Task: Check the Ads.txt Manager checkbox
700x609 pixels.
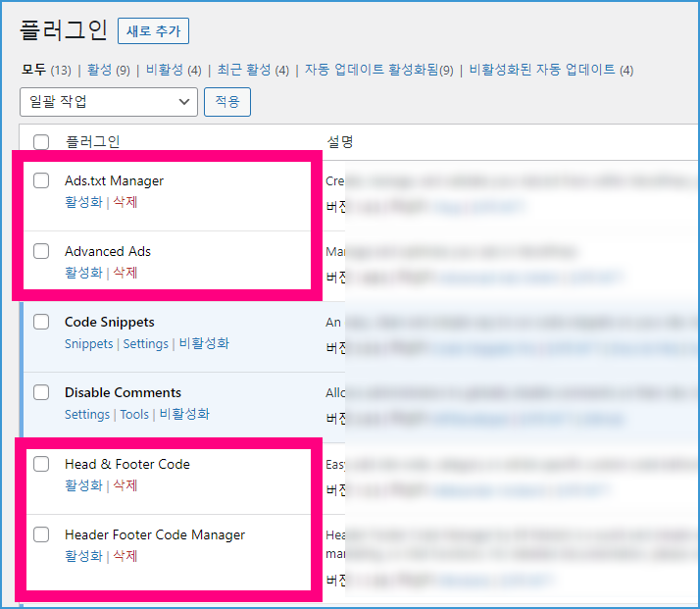Action: [x=41, y=180]
